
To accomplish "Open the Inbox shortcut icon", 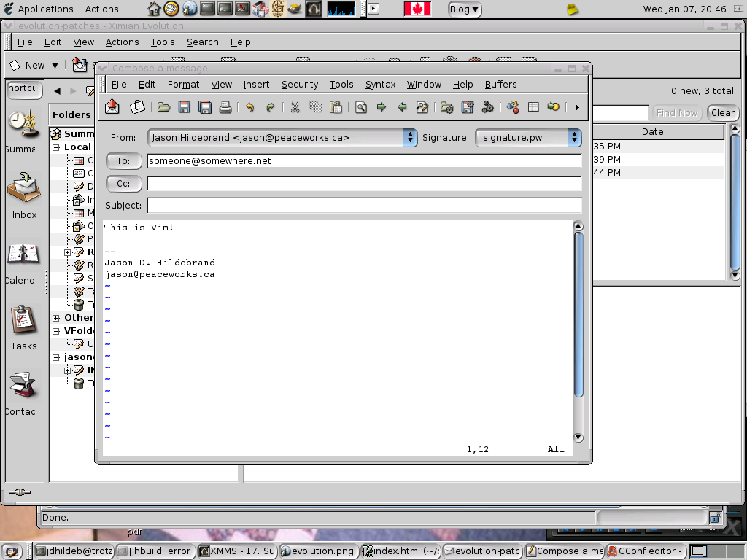I will click(24, 187).
